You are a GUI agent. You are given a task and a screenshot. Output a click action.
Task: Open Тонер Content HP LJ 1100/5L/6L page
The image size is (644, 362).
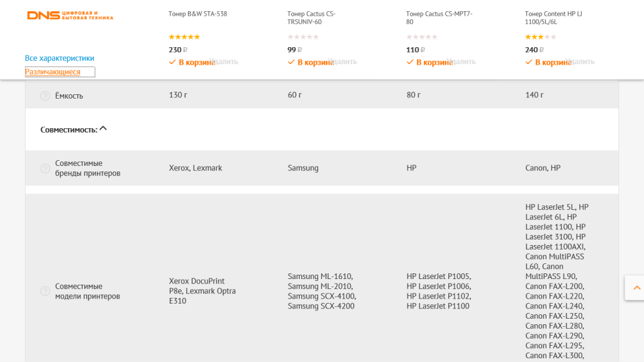[x=553, y=18]
